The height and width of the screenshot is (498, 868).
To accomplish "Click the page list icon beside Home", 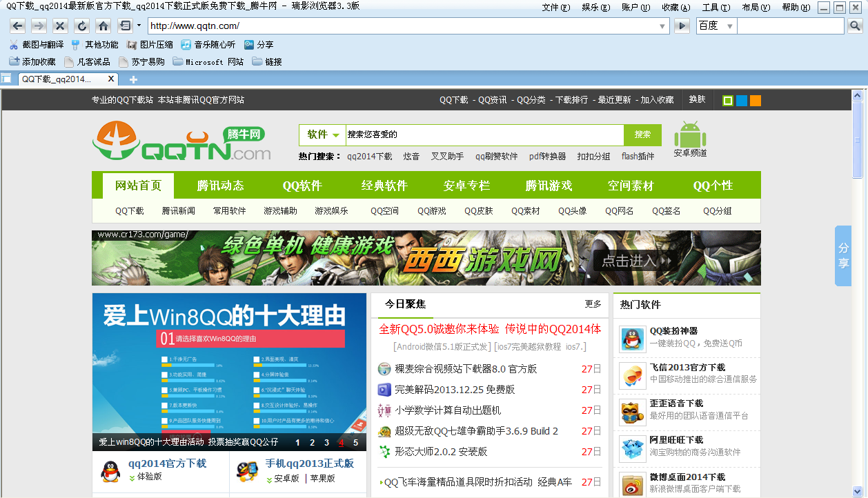I will coord(125,26).
